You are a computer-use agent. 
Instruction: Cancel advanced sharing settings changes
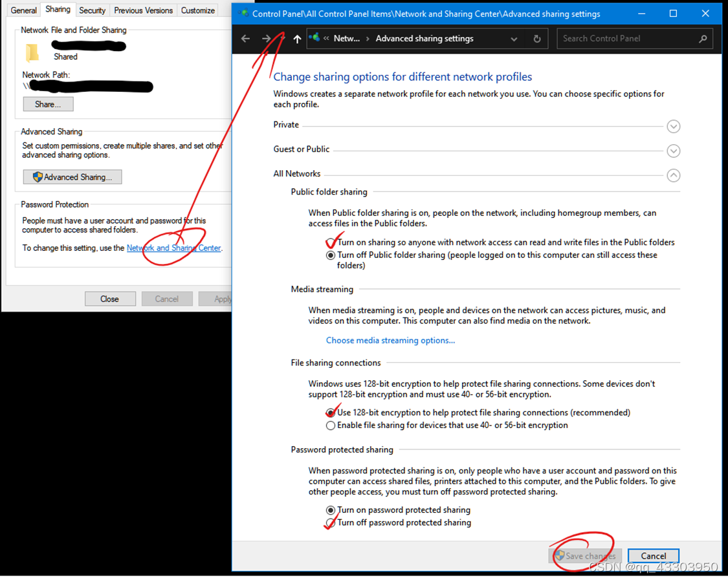tap(653, 556)
